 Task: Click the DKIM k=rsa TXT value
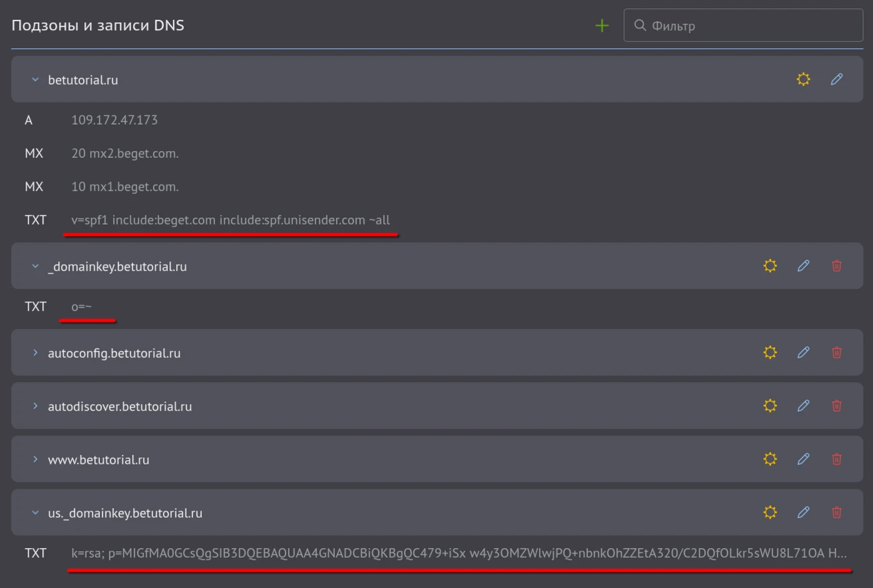tap(458, 553)
